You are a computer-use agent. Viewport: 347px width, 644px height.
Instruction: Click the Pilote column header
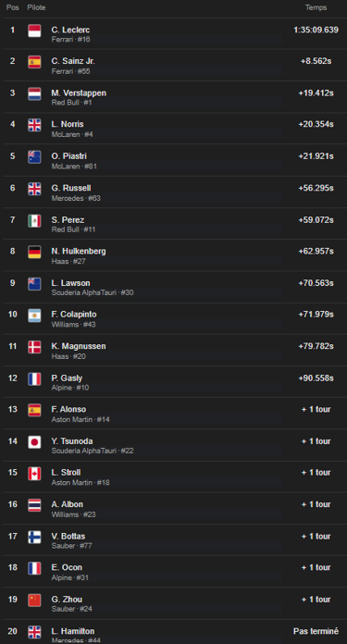tap(36, 7)
